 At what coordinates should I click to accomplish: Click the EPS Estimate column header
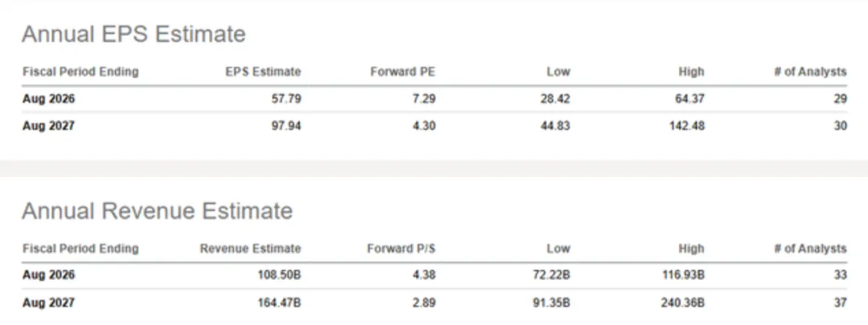pyautogui.click(x=263, y=72)
